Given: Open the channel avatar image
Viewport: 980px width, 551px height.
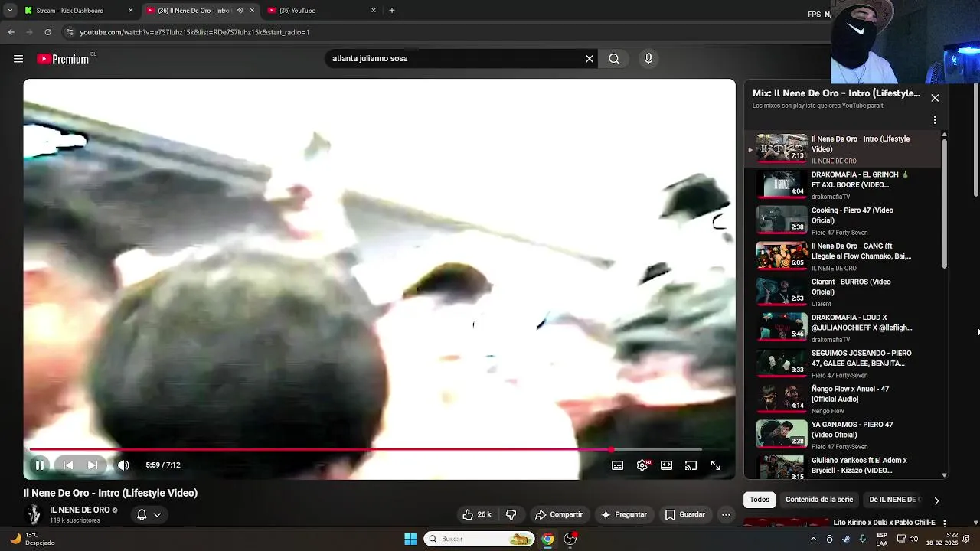Looking at the screenshot, I should [34, 515].
